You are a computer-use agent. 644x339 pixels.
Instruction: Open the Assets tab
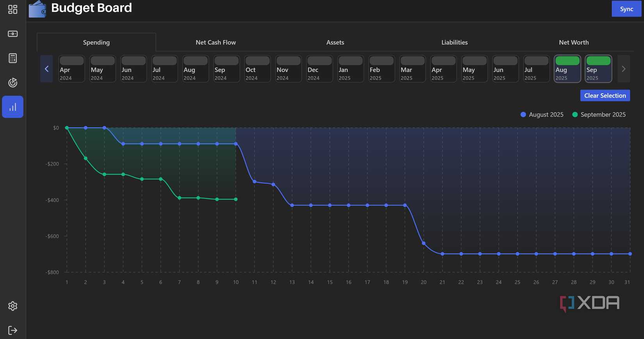tap(335, 42)
